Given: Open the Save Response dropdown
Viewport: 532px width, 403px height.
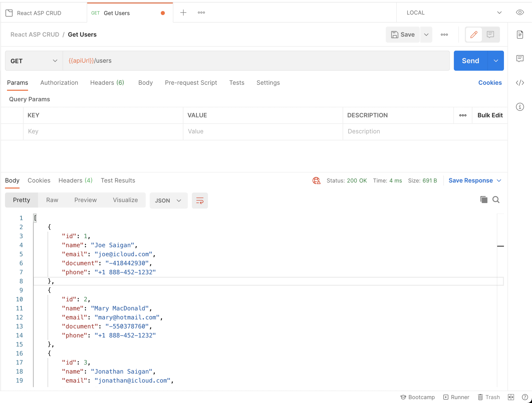Looking at the screenshot, I should point(475,180).
